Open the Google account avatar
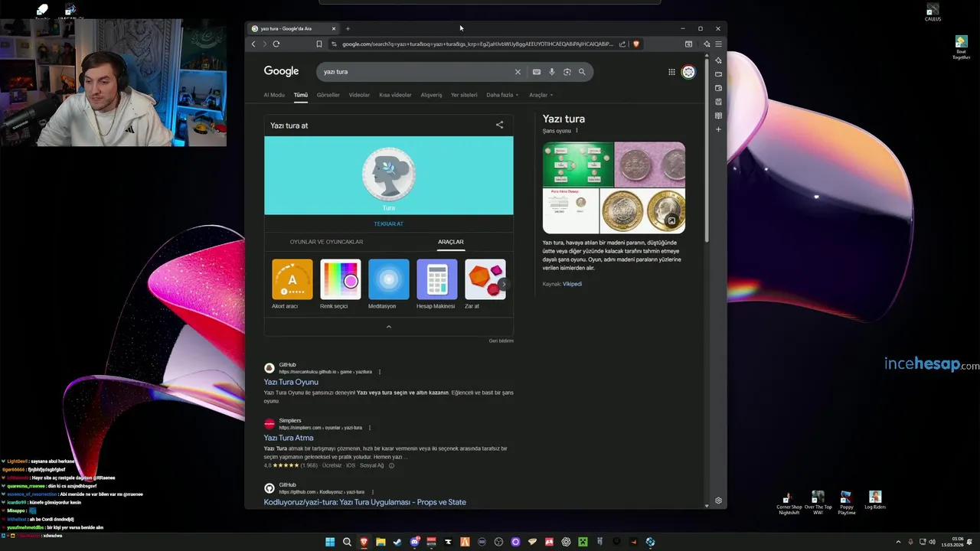Viewport: 980px width, 551px height. (688, 72)
